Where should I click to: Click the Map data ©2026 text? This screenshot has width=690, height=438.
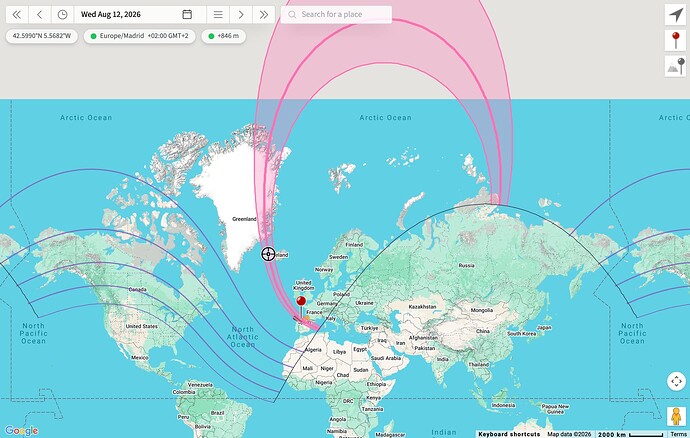[x=569, y=434]
